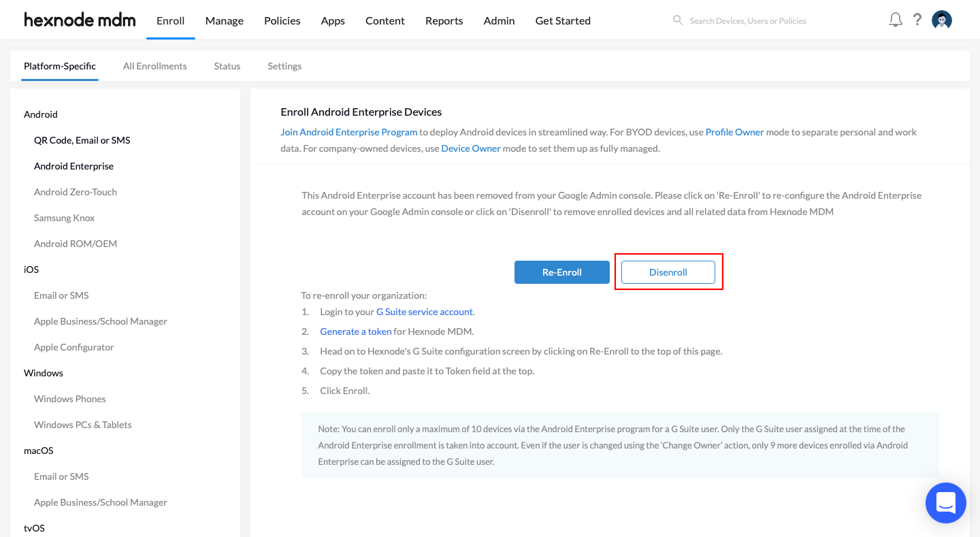The height and width of the screenshot is (537, 980).
Task: Switch to the Platform-Specific tab
Action: tap(60, 66)
